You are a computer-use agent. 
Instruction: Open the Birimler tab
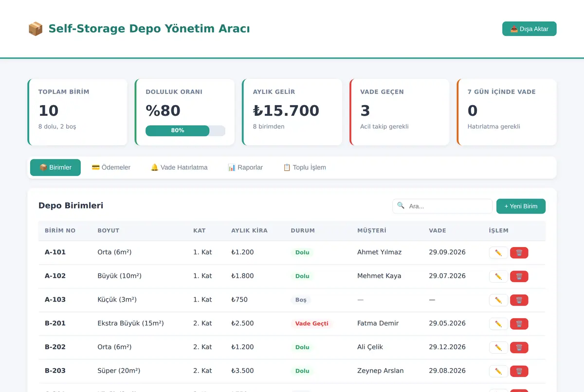tap(55, 167)
